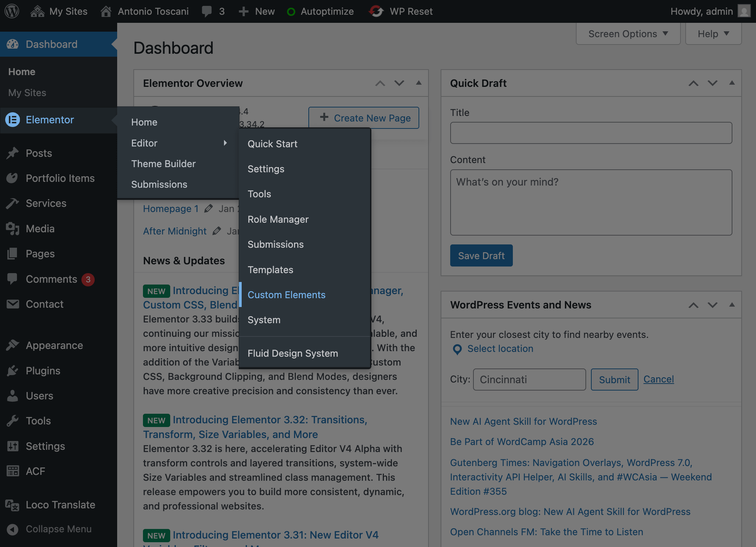Open Theme Builder in Elementor flyout menu
The width and height of the screenshot is (756, 547).
click(x=163, y=164)
